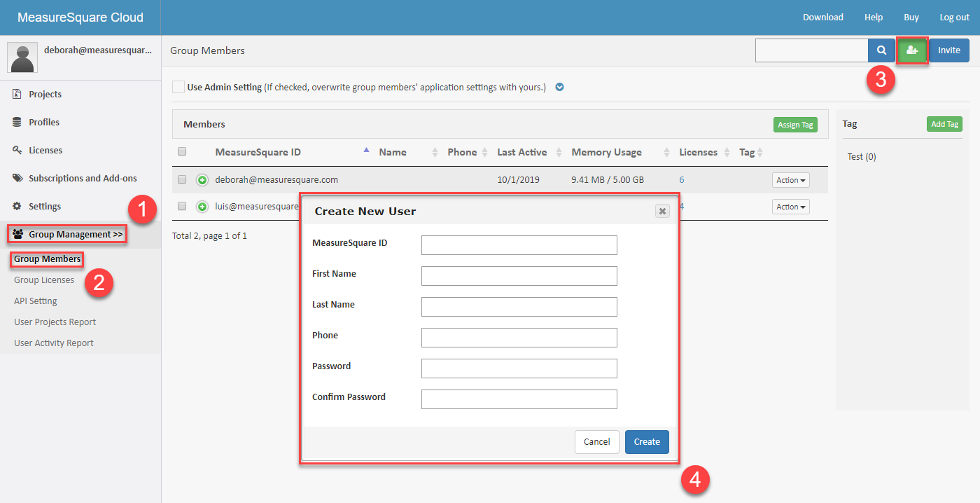Screen dimensions: 980x503
Task: Sort by Last Active column
Action: click(x=522, y=152)
